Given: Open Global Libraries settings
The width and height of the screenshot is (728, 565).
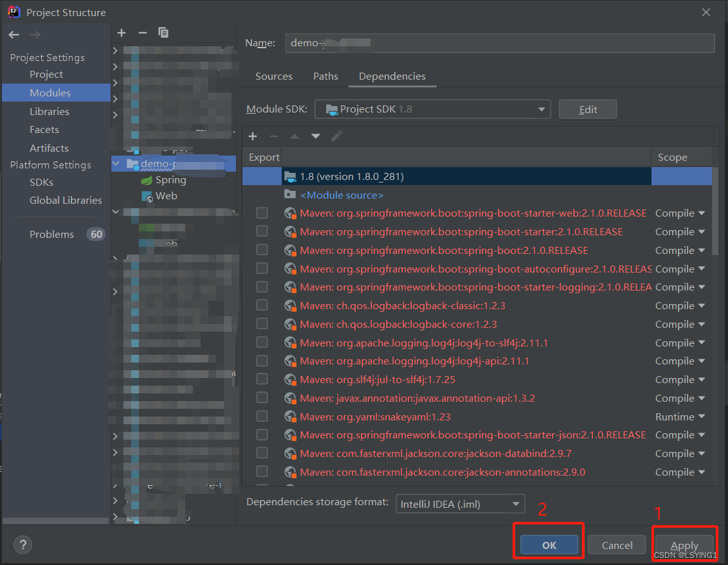Looking at the screenshot, I should coord(66,200).
